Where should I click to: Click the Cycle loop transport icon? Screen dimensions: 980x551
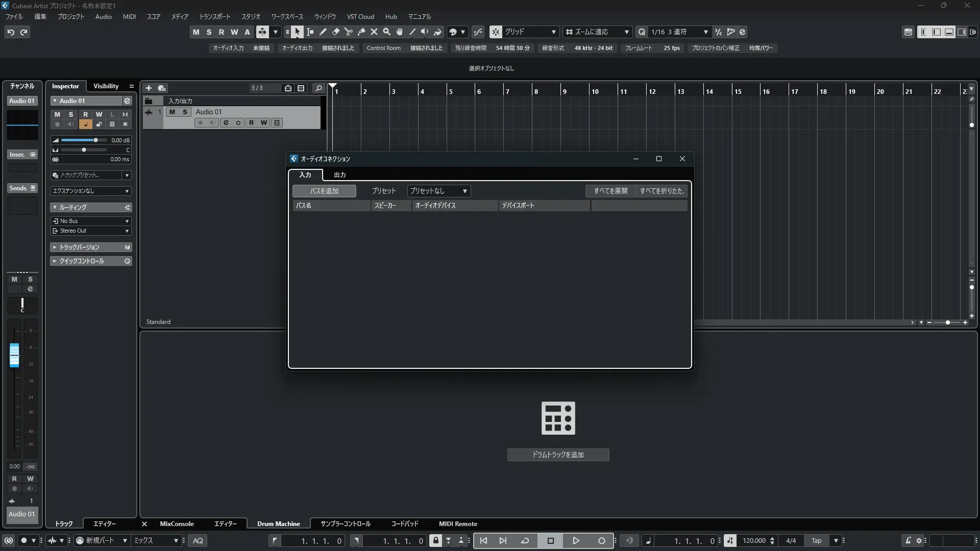tap(525, 540)
